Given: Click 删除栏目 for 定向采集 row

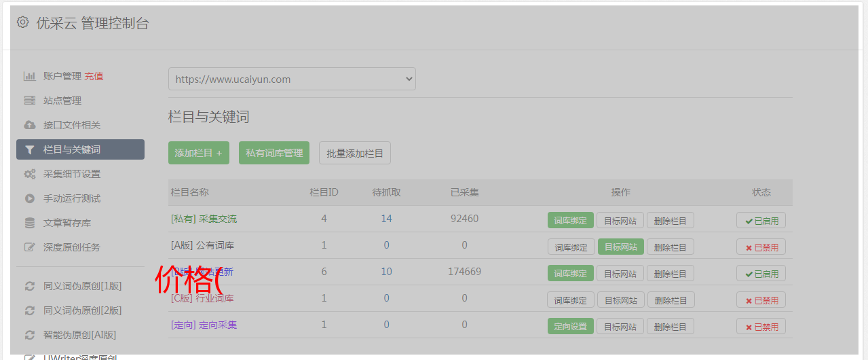Looking at the screenshot, I should [671, 326].
